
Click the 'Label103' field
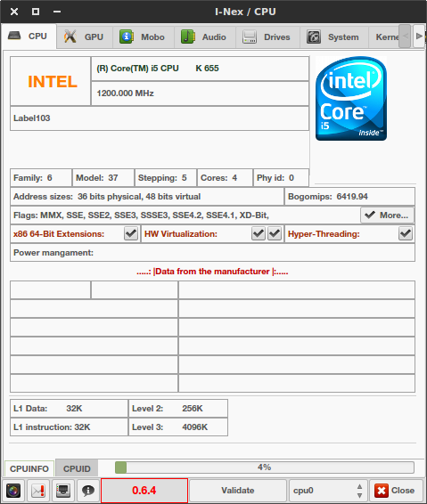[160, 118]
